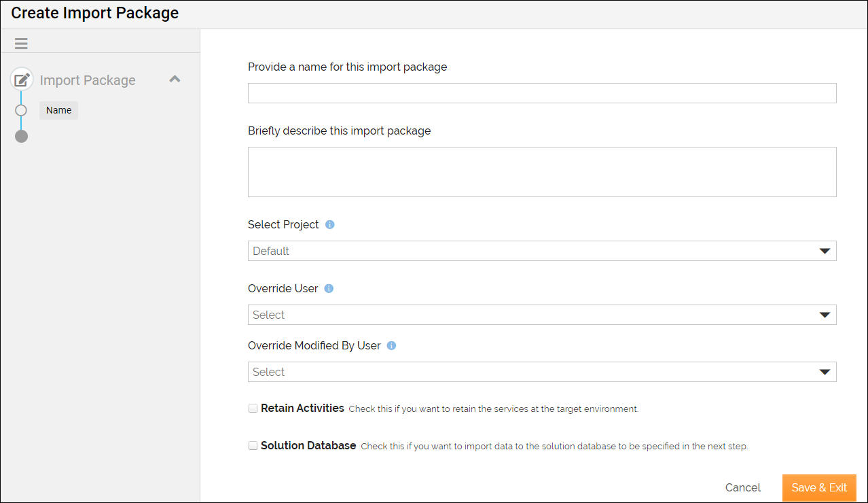
Task: Click the hamburger menu icon
Action: [x=21, y=44]
